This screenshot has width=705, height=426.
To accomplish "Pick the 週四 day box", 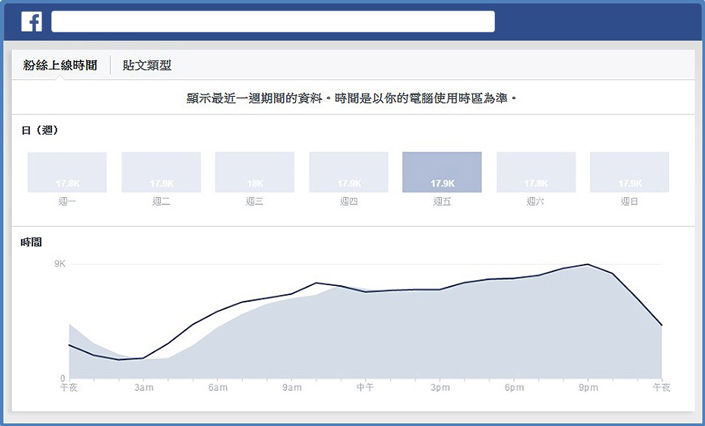I will [x=349, y=172].
